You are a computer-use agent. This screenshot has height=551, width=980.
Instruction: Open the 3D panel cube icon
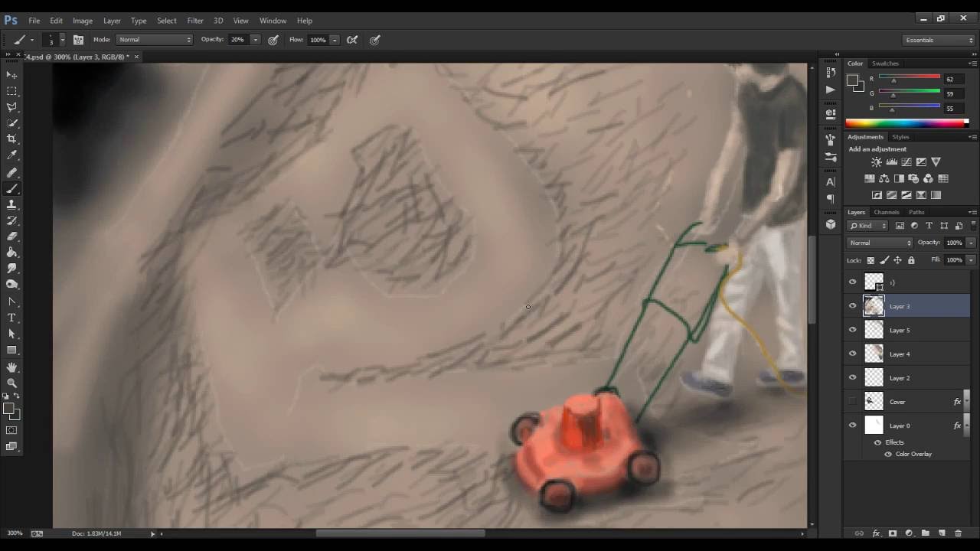831,225
